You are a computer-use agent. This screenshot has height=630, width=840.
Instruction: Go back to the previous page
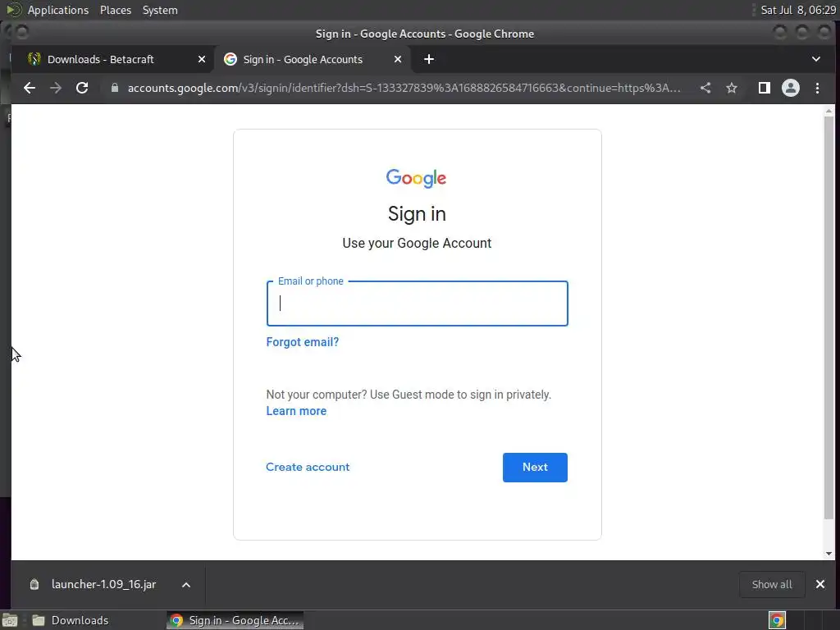click(30, 88)
